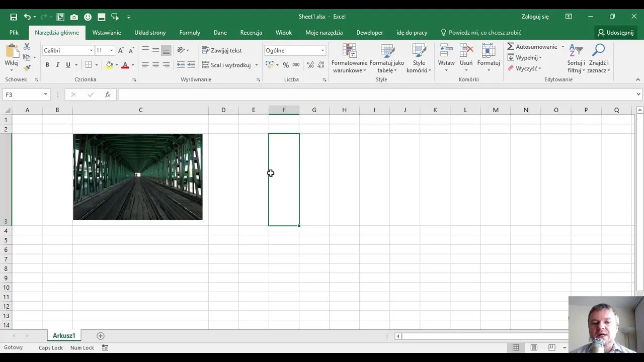This screenshot has height=362, width=644.
Task: Open Formatowanie warunkowe conditional formatting
Action: coord(349,59)
